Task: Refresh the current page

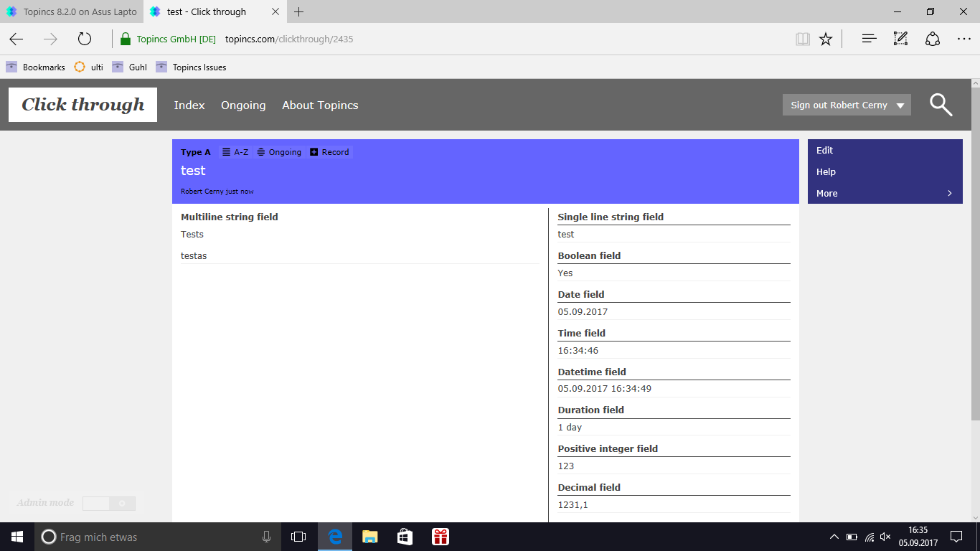Action: point(85,39)
